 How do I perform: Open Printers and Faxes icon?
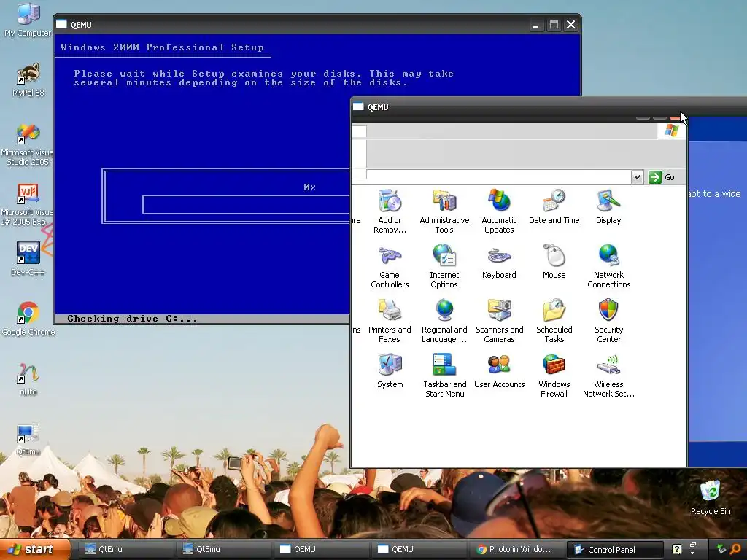pyautogui.click(x=390, y=321)
